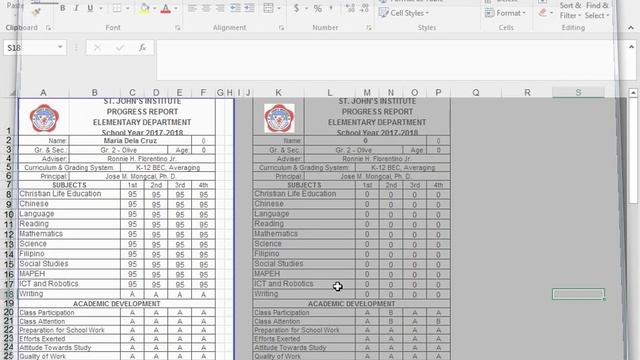The image size is (640, 360).
Task: Expand the formula bar arrow
Action: pos(631,47)
